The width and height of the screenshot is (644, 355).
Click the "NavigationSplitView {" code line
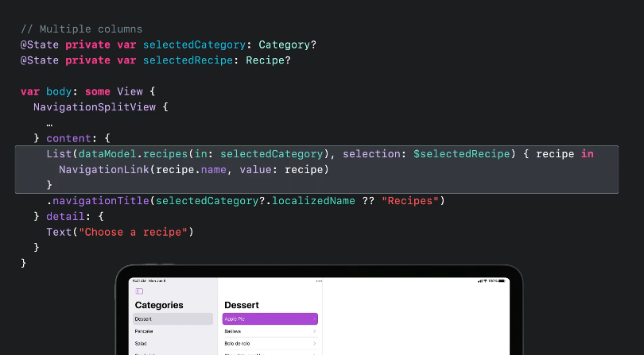[101, 107]
